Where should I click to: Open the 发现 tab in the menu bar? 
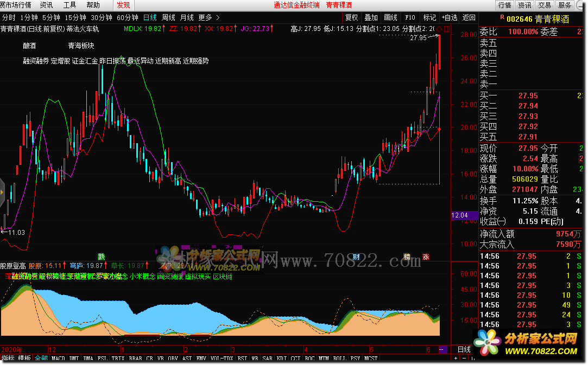tap(123, 5)
